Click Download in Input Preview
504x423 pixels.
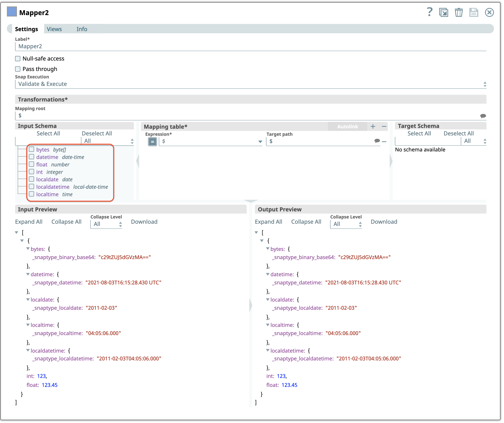tap(144, 222)
